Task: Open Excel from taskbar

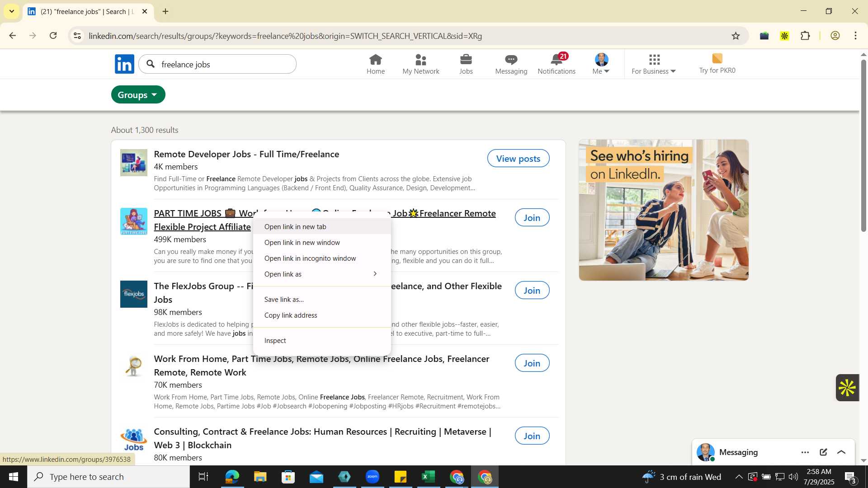Action: coord(428,477)
